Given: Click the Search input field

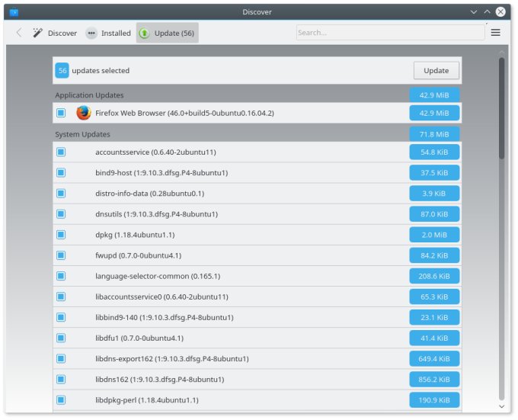Looking at the screenshot, I should pos(389,33).
